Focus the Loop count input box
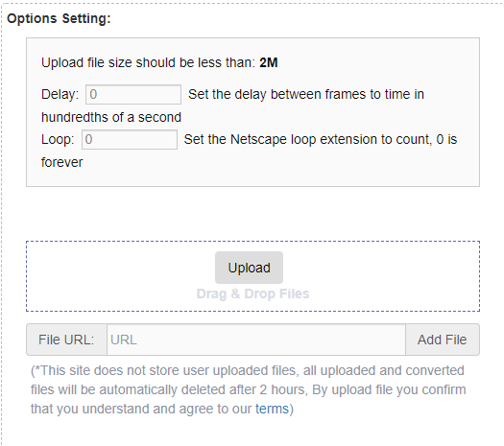 point(130,139)
